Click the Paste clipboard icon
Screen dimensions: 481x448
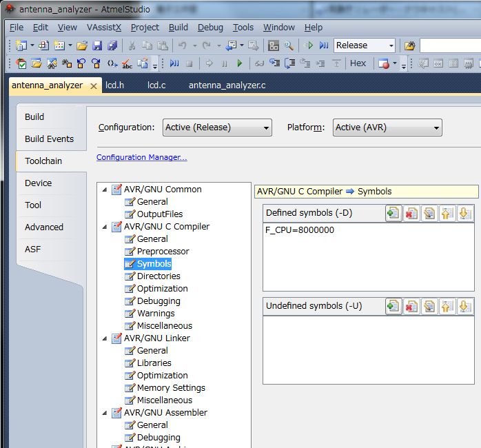(162, 45)
